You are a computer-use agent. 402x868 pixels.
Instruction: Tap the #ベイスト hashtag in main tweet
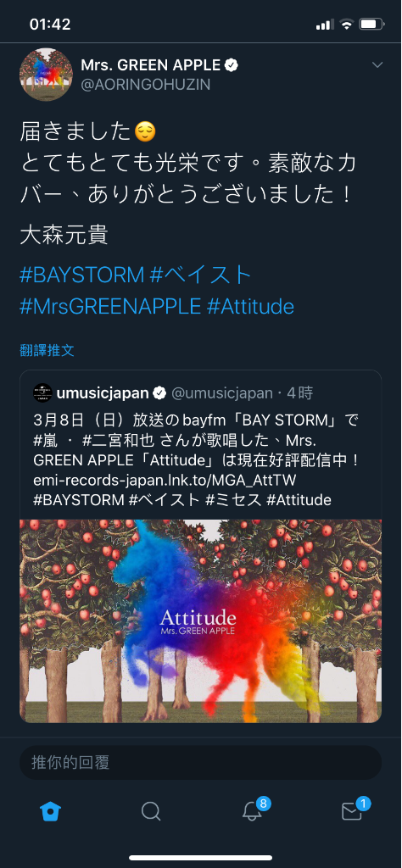[x=201, y=275]
